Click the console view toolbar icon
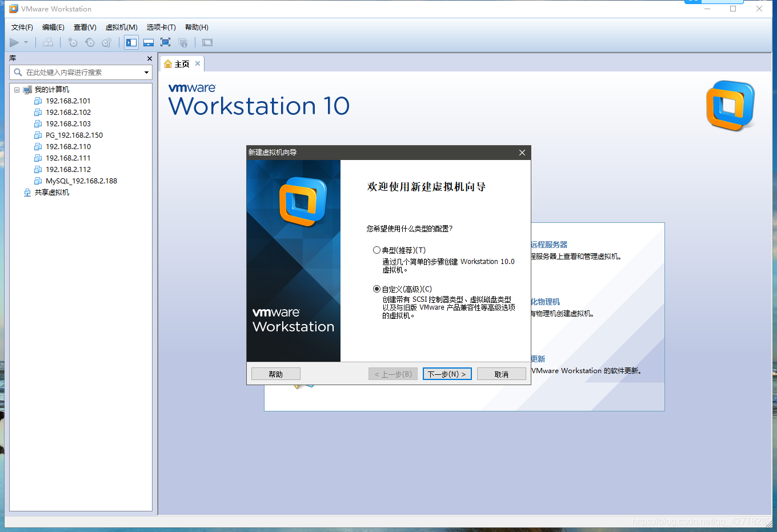777x532 pixels. coord(207,42)
